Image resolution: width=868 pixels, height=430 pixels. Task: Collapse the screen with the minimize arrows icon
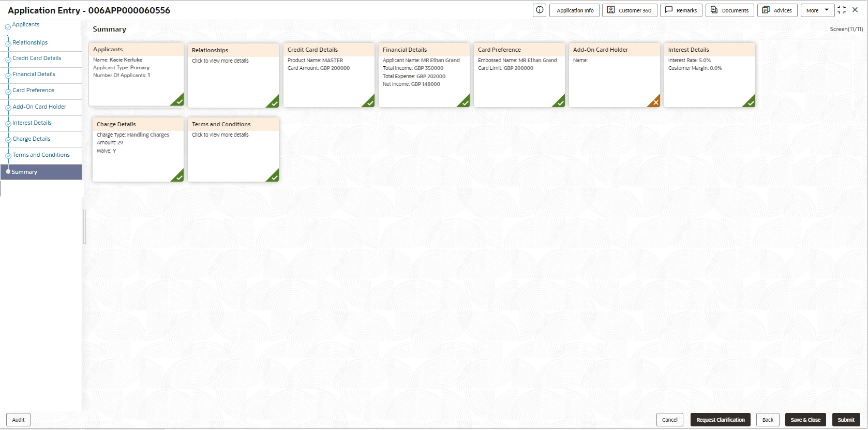[x=842, y=10]
